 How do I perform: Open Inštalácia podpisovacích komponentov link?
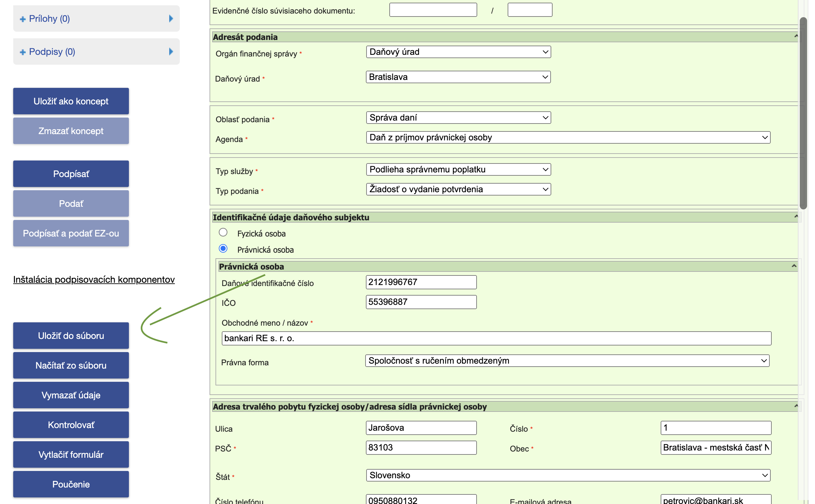click(94, 279)
